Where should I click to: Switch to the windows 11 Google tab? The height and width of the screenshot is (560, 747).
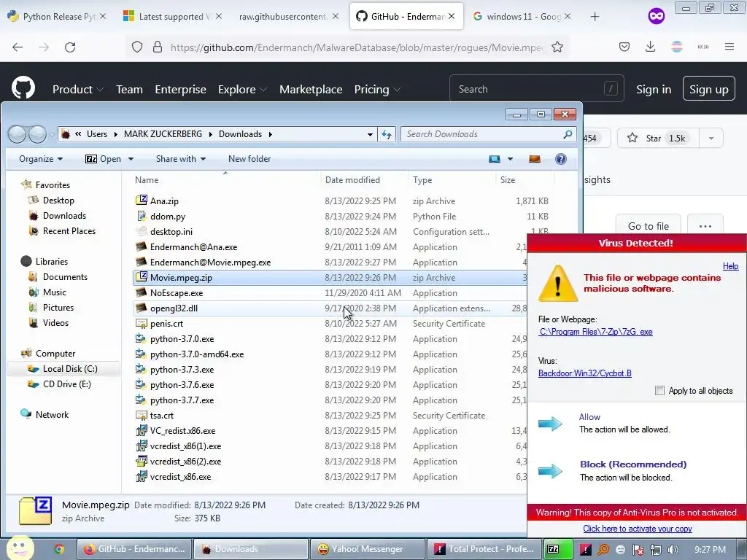pyautogui.click(x=522, y=17)
